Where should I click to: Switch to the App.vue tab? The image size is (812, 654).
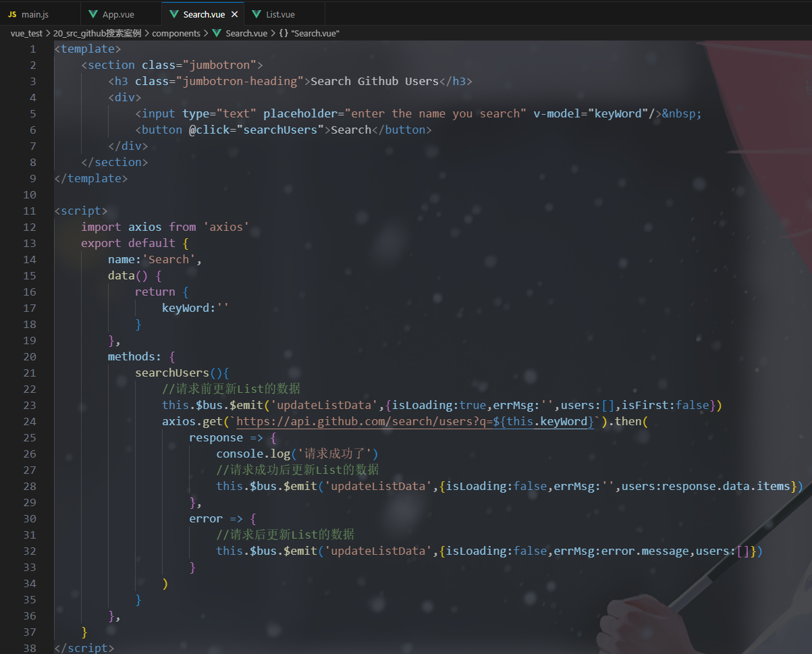[118, 13]
